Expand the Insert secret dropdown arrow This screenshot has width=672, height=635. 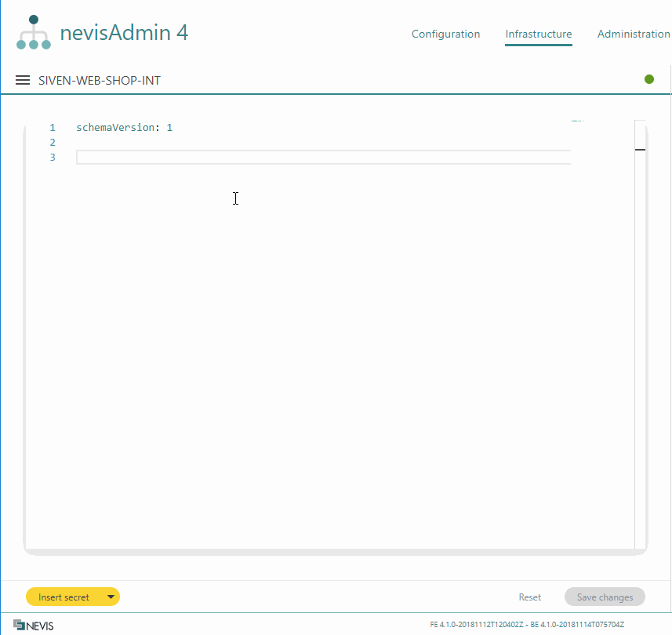pos(111,597)
